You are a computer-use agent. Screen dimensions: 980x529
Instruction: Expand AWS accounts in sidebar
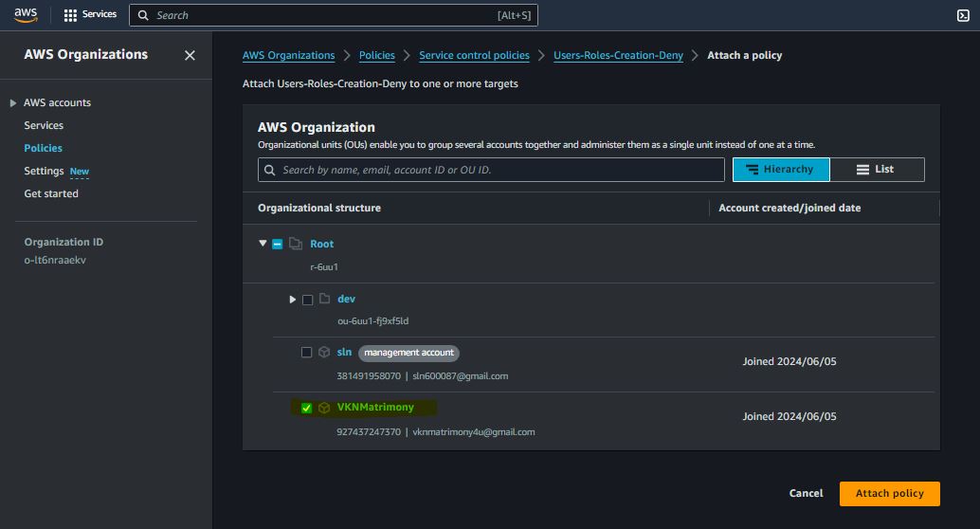tap(13, 102)
